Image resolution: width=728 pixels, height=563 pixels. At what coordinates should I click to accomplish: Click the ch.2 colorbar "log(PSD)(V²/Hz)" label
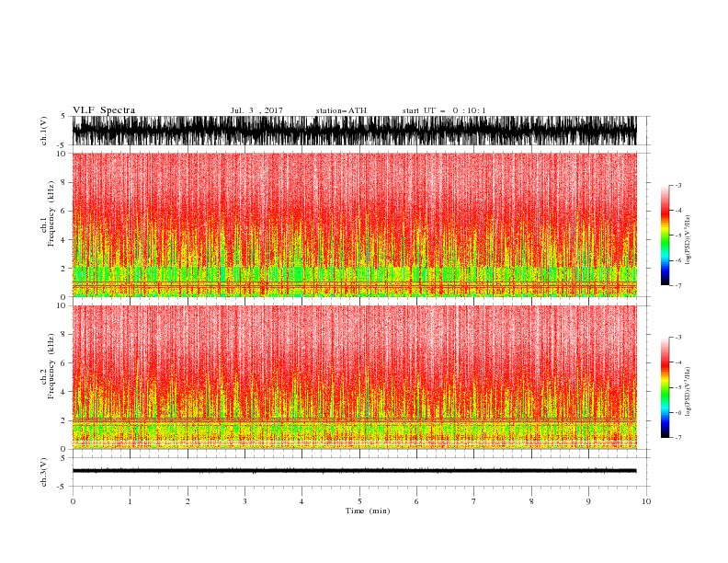(688, 392)
